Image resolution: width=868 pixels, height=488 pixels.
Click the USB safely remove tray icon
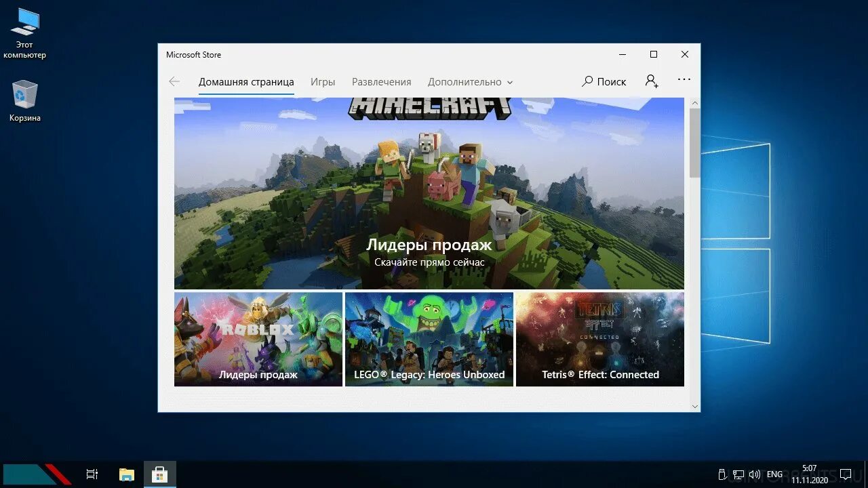(x=723, y=474)
